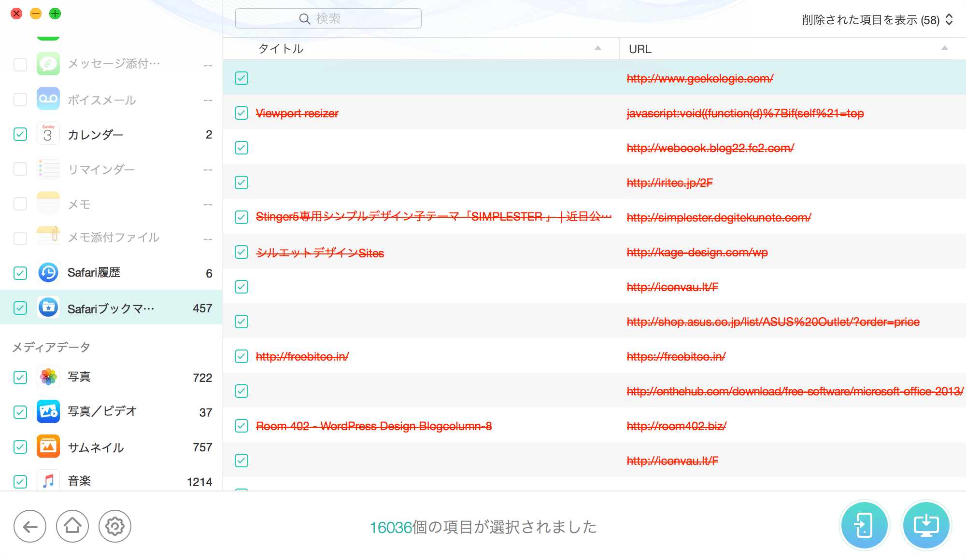
Task: Open the settings gear button
Action: tap(115, 526)
